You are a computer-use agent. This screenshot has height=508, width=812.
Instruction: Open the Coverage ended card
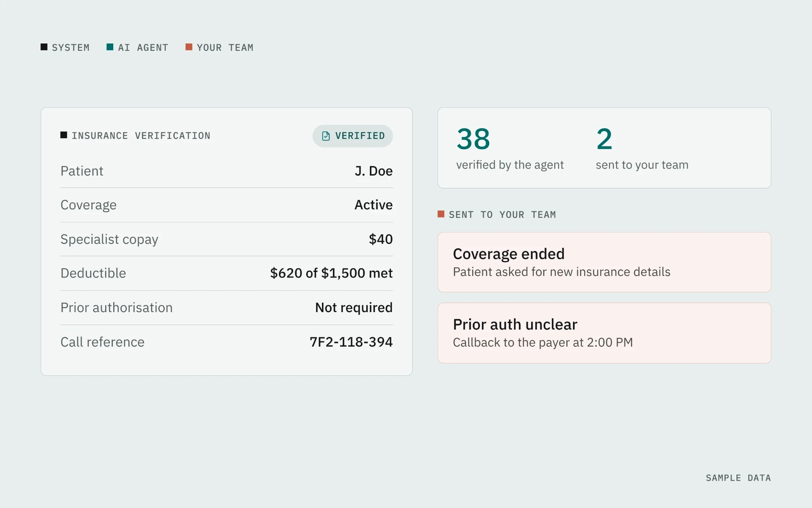pos(604,262)
